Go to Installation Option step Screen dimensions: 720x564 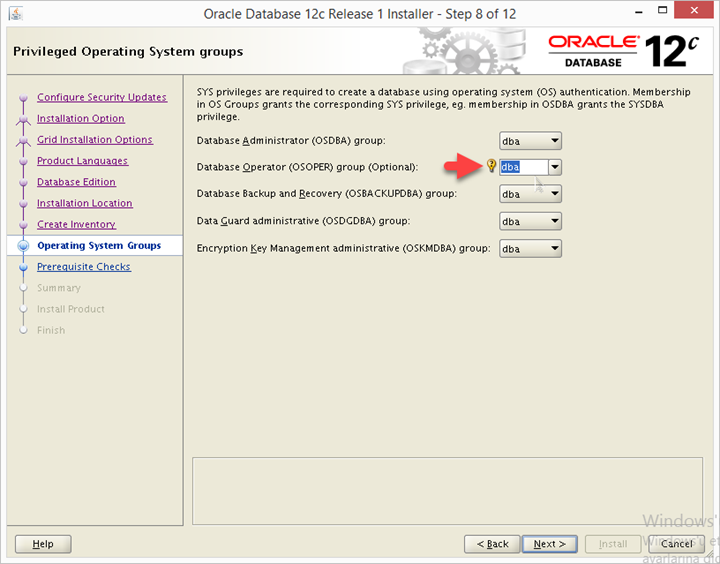pyautogui.click(x=81, y=118)
